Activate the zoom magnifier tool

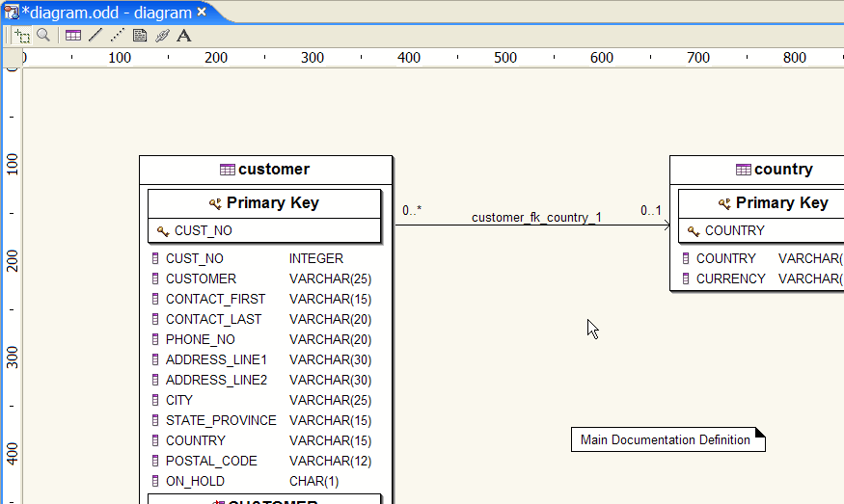point(43,36)
